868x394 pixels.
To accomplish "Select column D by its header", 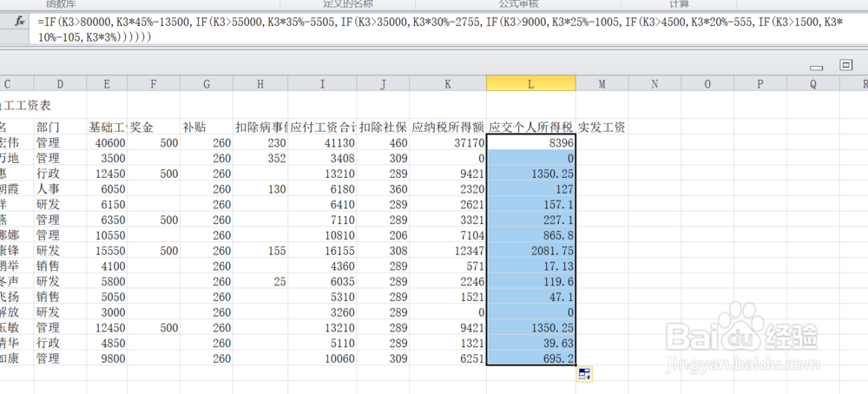I will point(60,83).
